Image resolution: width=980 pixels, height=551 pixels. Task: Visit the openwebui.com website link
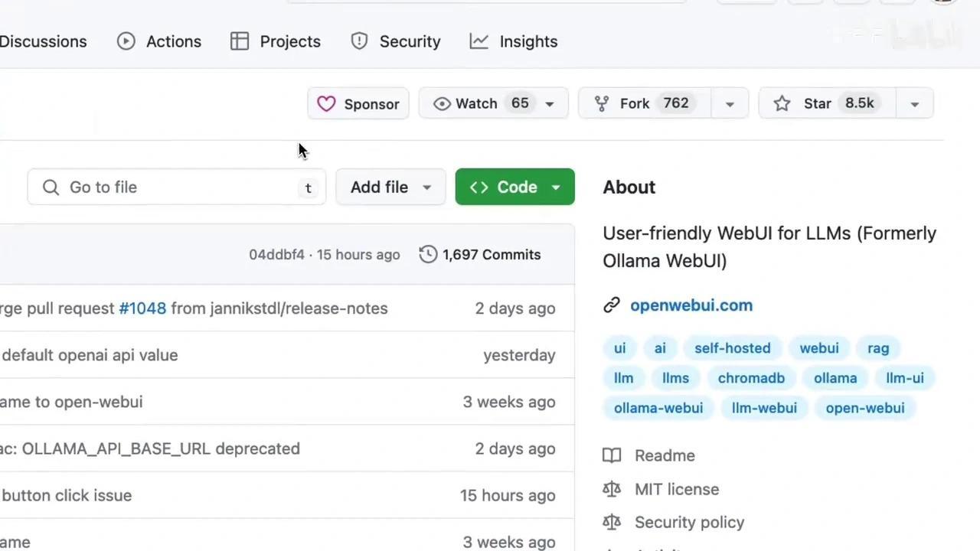[x=691, y=305]
